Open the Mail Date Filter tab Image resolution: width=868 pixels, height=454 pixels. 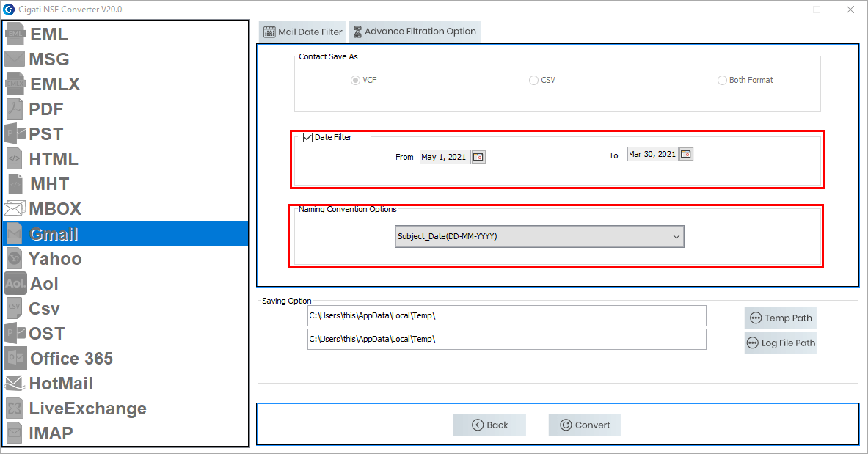(x=302, y=32)
